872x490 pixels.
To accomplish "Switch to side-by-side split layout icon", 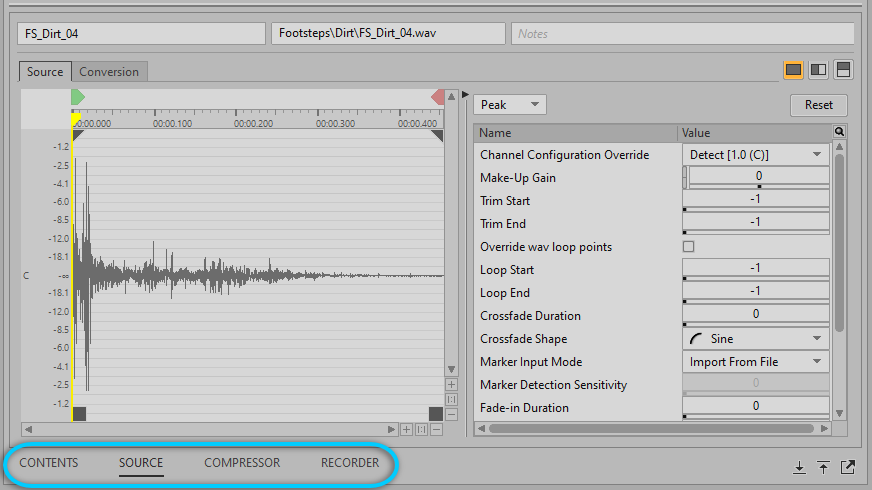I will (x=818, y=70).
